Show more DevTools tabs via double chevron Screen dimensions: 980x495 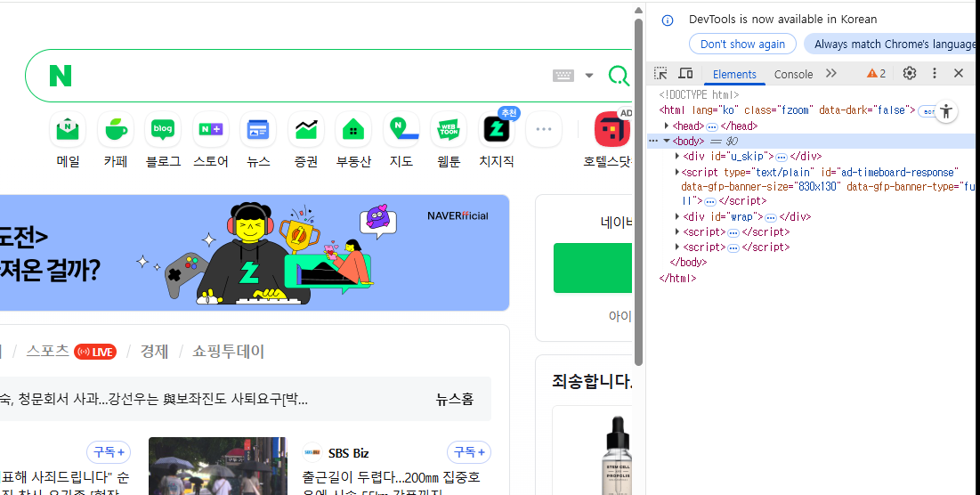(x=830, y=73)
